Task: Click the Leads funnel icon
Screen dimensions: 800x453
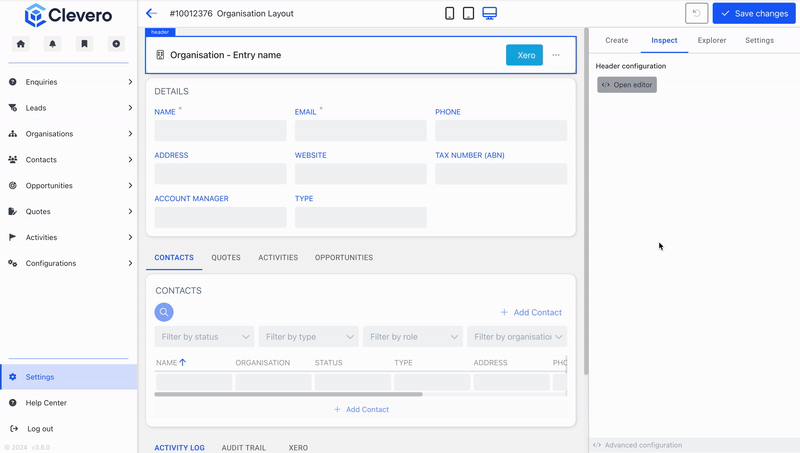Action: tap(13, 108)
